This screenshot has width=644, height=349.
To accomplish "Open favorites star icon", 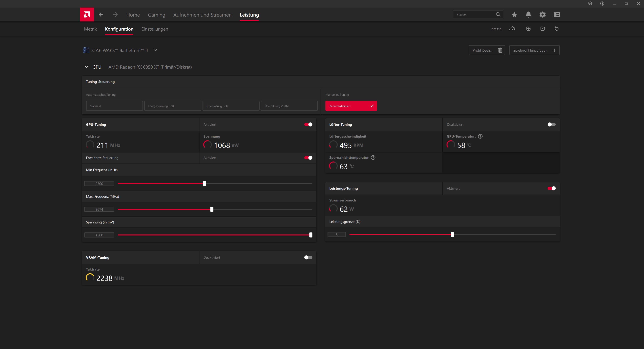I will coord(514,14).
